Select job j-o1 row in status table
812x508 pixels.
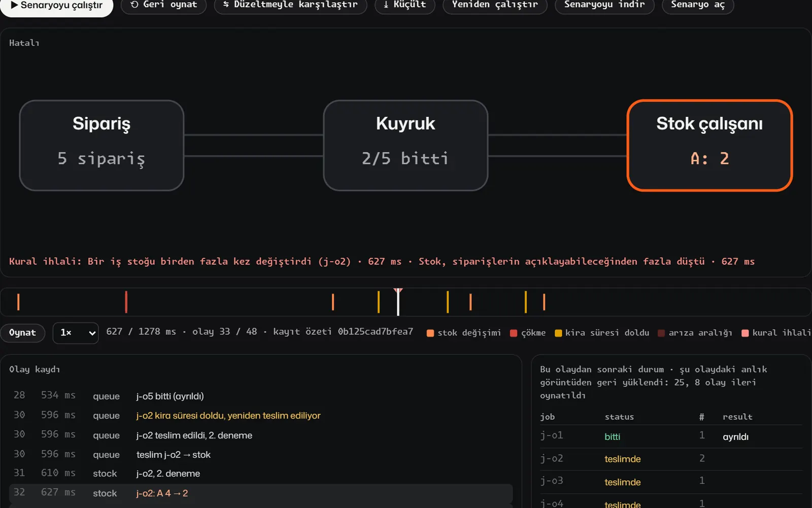point(671,436)
